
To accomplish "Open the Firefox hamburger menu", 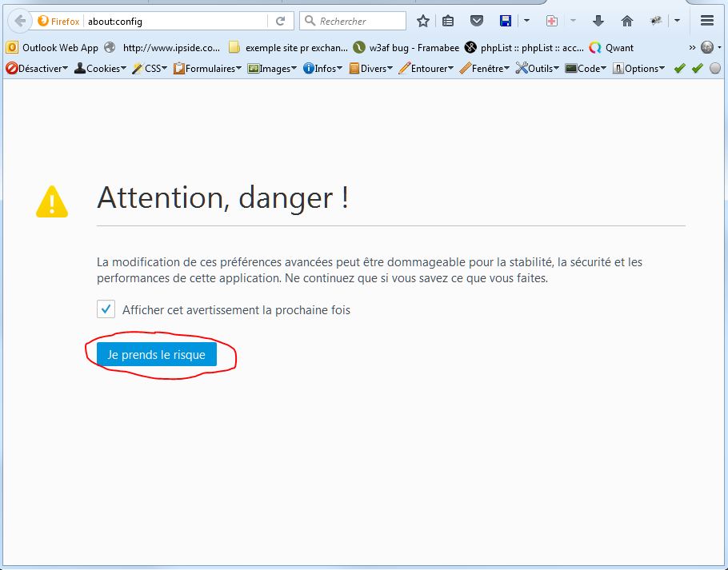I will click(707, 22).
